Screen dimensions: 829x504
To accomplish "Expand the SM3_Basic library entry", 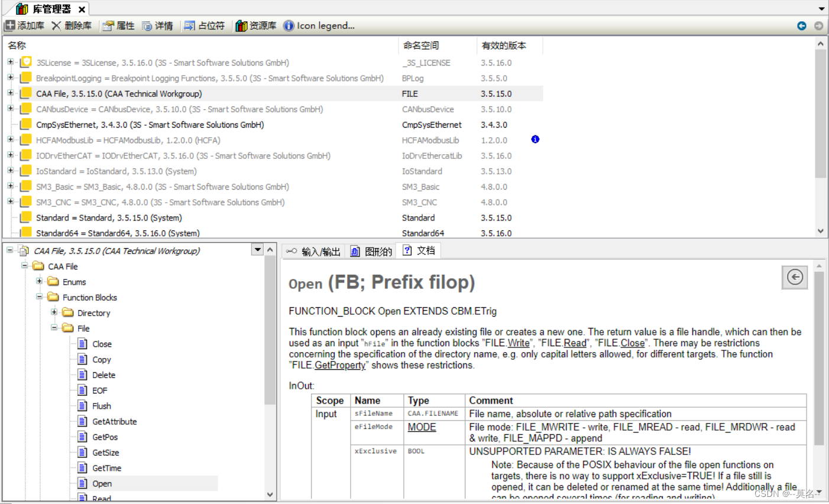I will click(x=10, y=186).
